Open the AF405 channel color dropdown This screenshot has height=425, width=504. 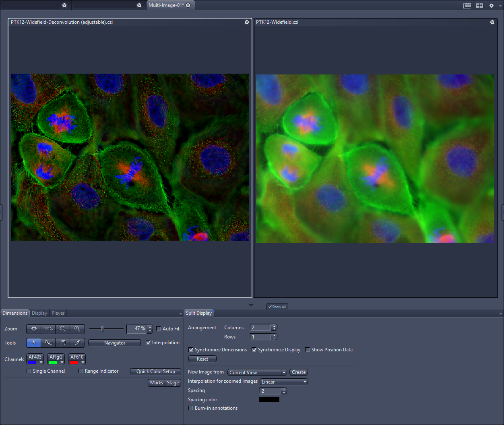click(x=40, y=362)
